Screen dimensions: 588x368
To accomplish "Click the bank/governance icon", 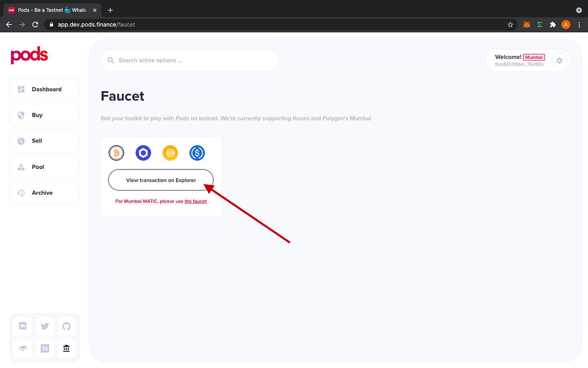I will coord(66,348).
